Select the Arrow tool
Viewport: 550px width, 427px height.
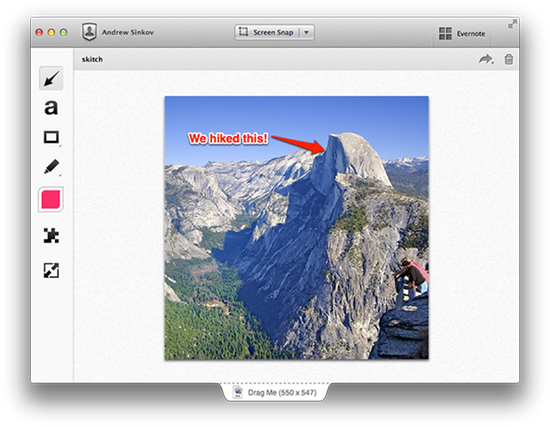[51, 78]
